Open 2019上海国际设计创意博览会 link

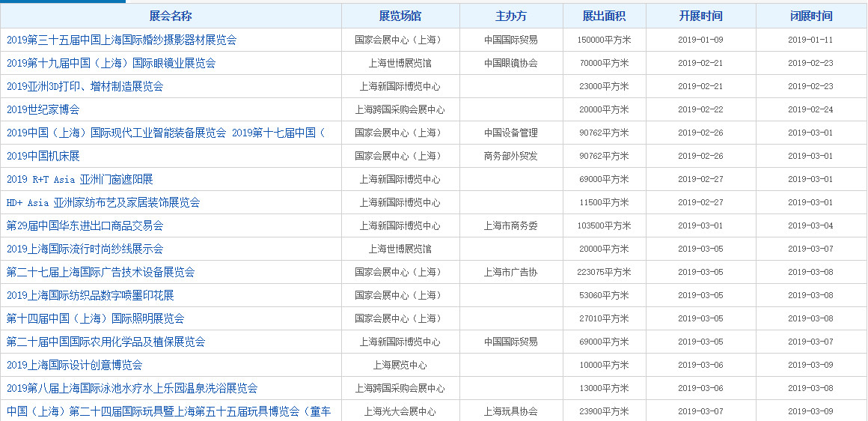coord(74,366)
